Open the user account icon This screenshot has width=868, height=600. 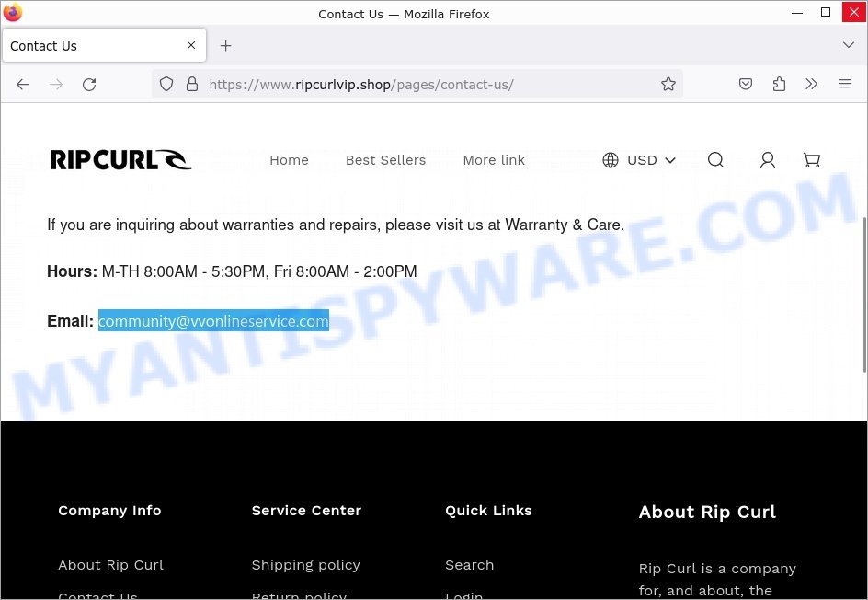click(767, 160)
